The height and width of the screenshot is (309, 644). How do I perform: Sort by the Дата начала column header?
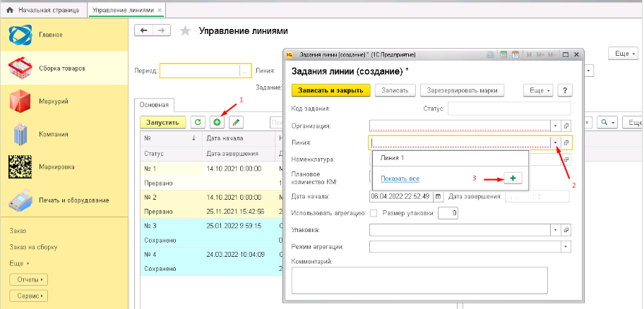[238, 138]
